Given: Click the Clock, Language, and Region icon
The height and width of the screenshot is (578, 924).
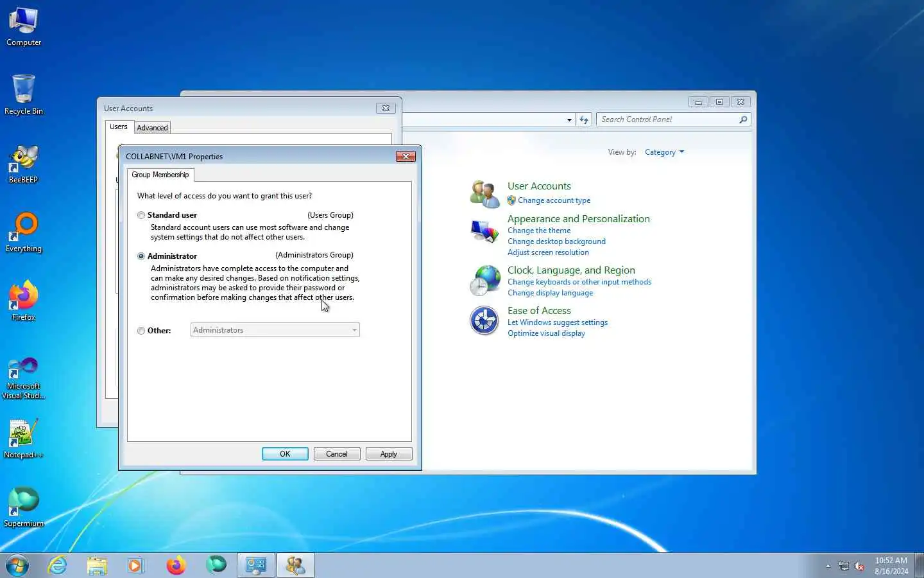Looking at the screenshot, I should tap(484, 281).
